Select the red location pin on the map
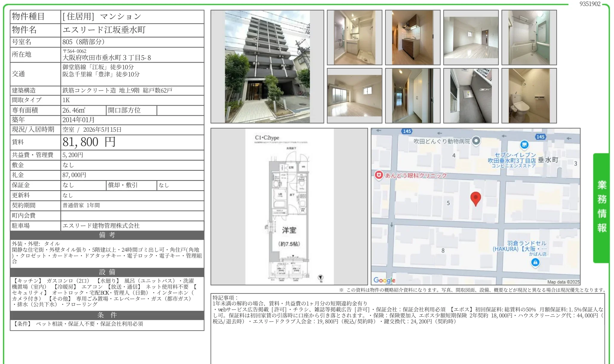The width and height of the screenshot is (614, 364). [x=476, y=198]
